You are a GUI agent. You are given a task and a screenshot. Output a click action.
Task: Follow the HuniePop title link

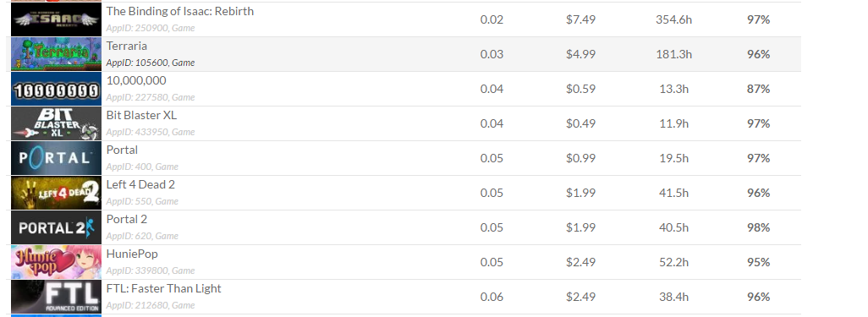click(x=132, y=254)
